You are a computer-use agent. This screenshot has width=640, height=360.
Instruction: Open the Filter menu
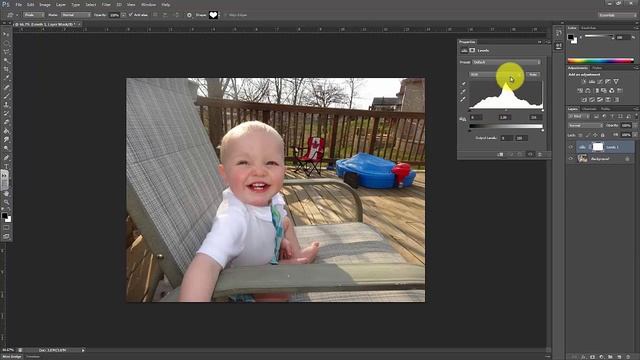point(106,4)
